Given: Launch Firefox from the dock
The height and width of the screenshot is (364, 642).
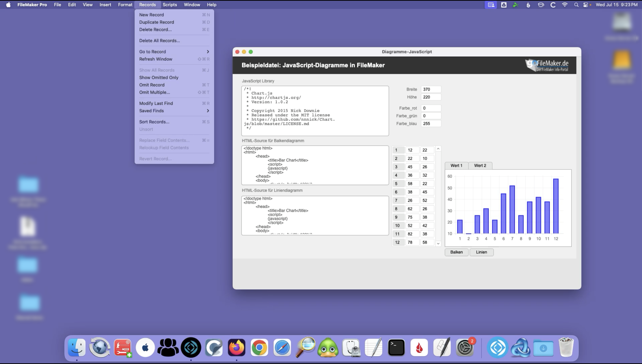Looking at the screenshot, I should tap(237, 348).
